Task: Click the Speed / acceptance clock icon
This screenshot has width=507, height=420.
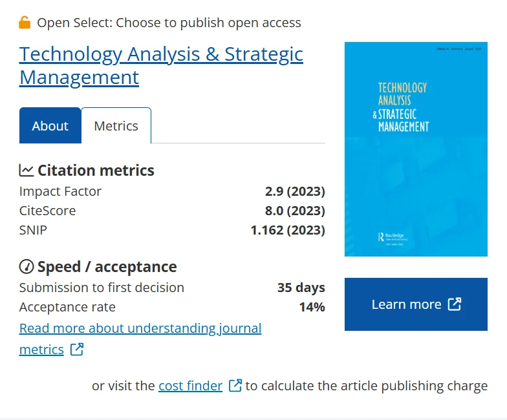Action: (x=26, y=266)
